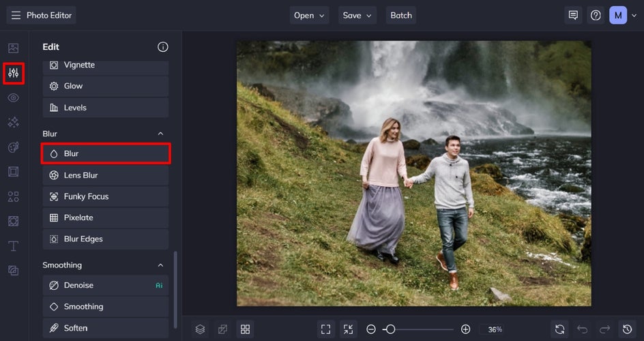This screenshot has width=644, height=341.
Task: Choose the Pixelate effect
Action: point(105,218)
